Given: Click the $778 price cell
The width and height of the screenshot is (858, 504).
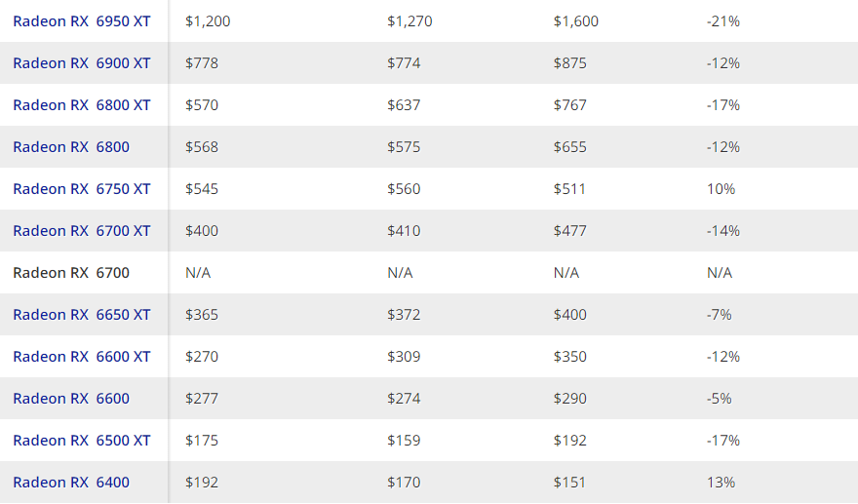Looking at the screenshot, I should 202,63.
